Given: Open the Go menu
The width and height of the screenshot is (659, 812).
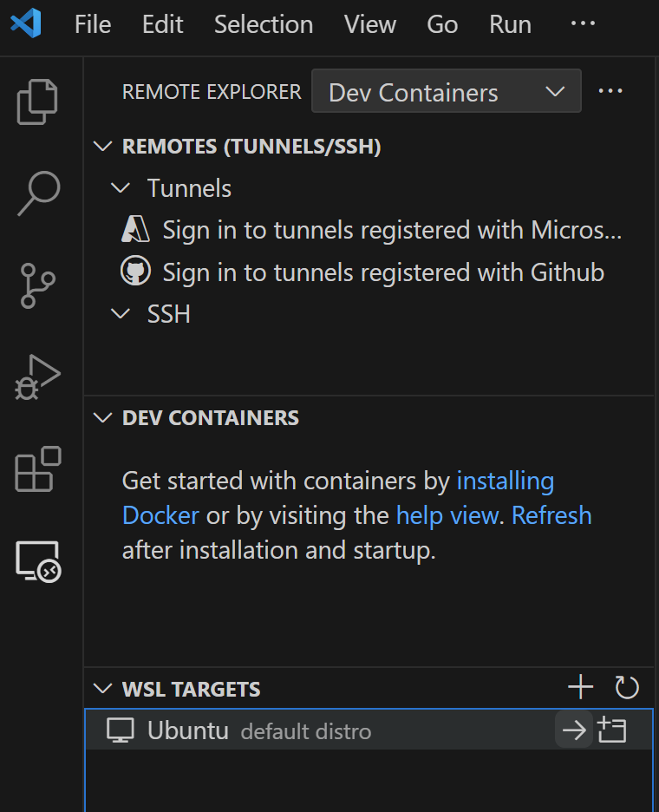Looking at the screenshot, I should (442, 24).
